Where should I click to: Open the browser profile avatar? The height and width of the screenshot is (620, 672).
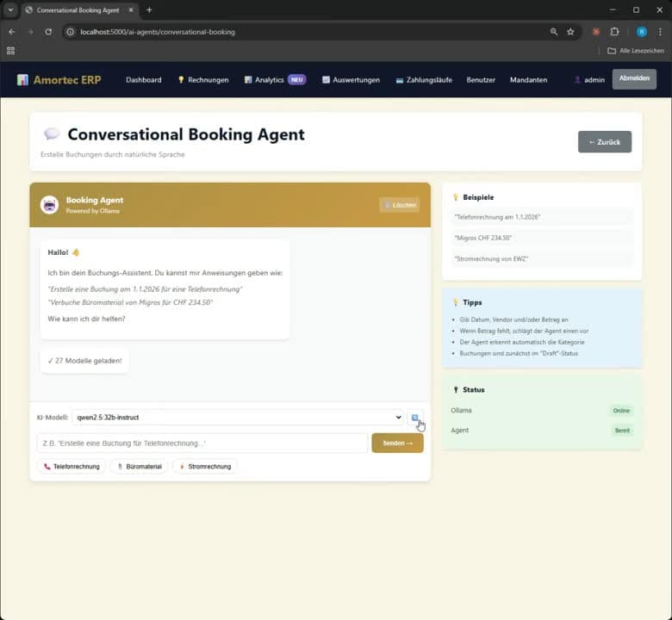[641, 32]
